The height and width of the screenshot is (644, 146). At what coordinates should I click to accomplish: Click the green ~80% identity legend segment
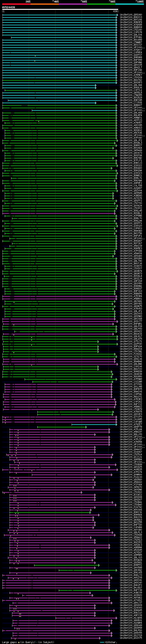click(101, 4)
